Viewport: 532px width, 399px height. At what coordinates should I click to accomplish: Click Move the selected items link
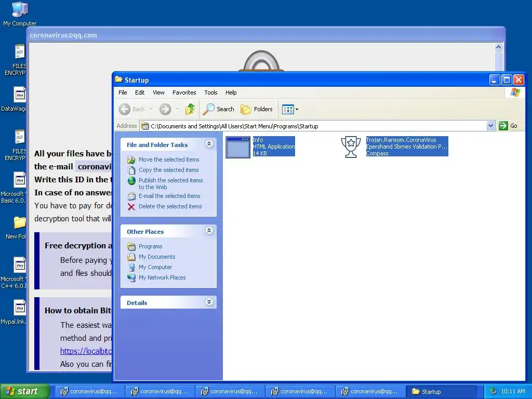pyautogui.click(x=169, y=159)
